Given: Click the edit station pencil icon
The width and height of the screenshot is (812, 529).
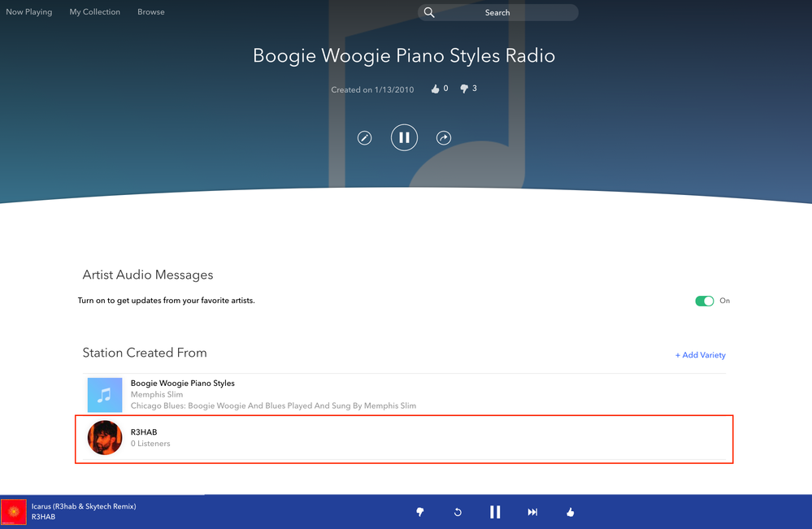Looking at the screenshot, I should (x=365, y=138).
